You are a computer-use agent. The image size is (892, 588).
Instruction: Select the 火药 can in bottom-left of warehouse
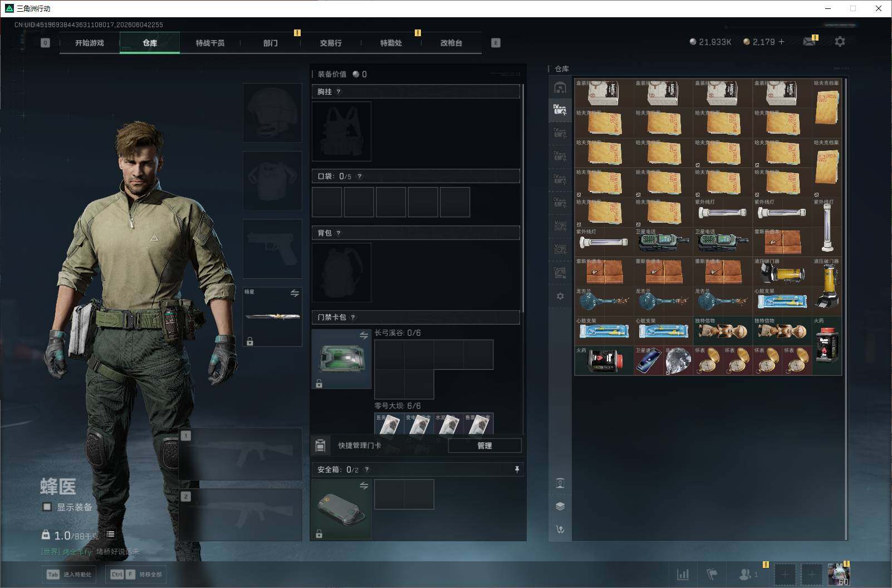[x=604, y=360]
